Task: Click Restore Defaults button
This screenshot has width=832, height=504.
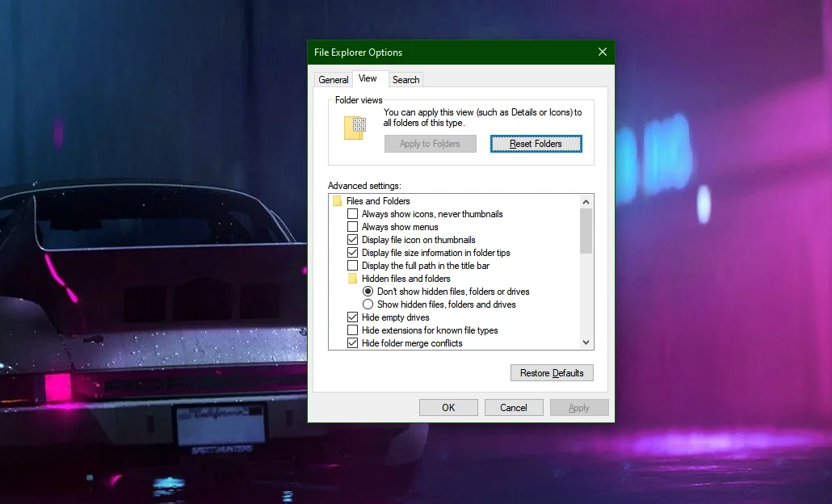Action: pyautogui.click(x=552, y=373)
